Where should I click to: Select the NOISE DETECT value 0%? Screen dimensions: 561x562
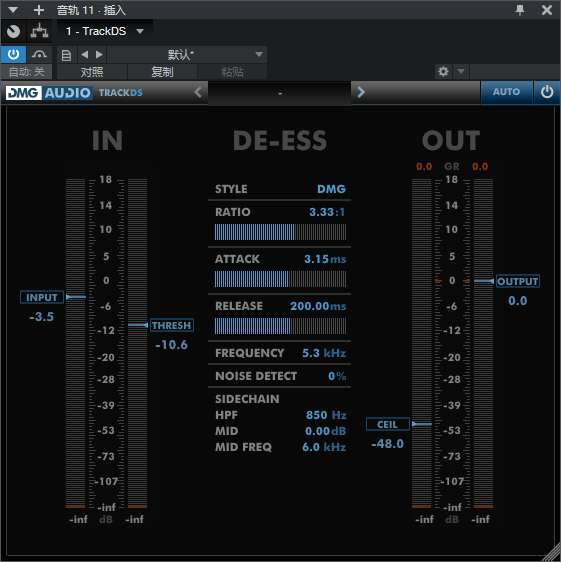[337, 376]
